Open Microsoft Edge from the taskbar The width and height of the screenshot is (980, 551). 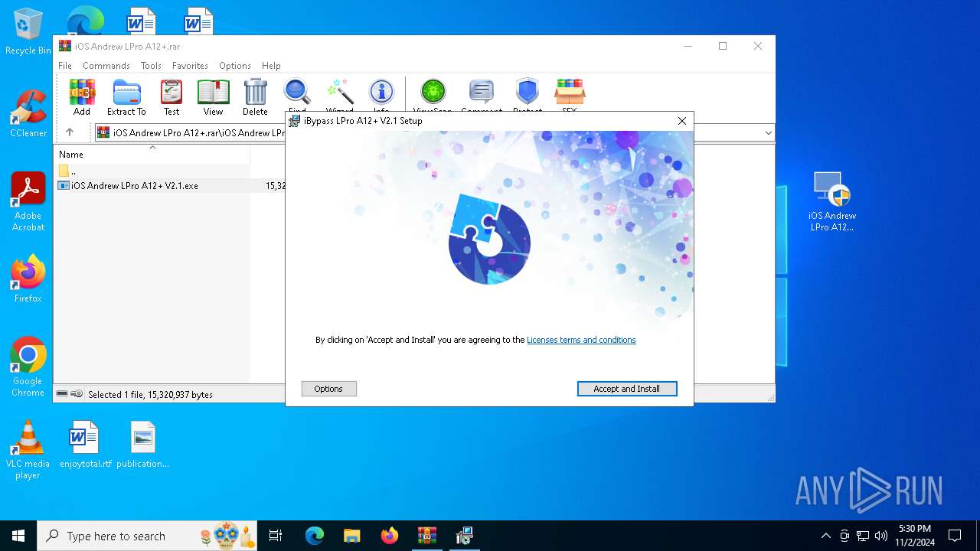click(315, 536)
